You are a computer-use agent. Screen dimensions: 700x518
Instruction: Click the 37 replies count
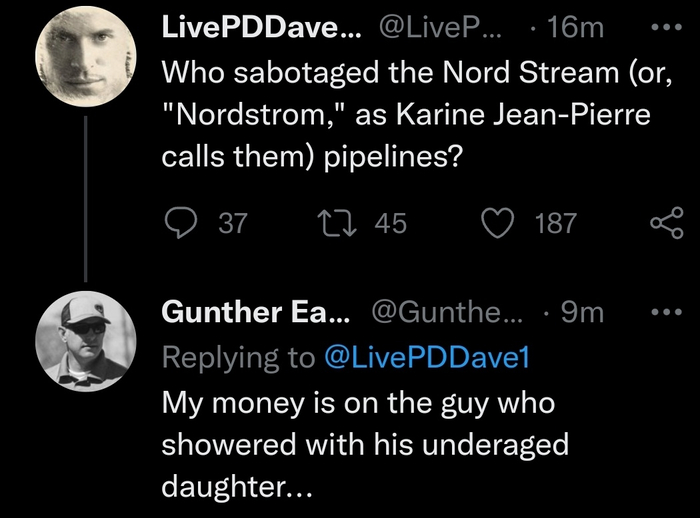tap(231, 224)
